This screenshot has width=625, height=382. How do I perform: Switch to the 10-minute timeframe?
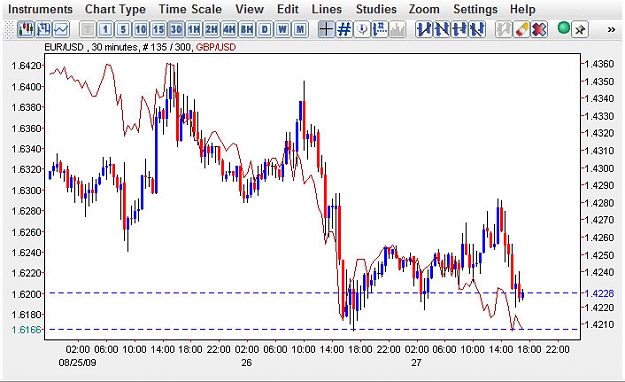141,30
